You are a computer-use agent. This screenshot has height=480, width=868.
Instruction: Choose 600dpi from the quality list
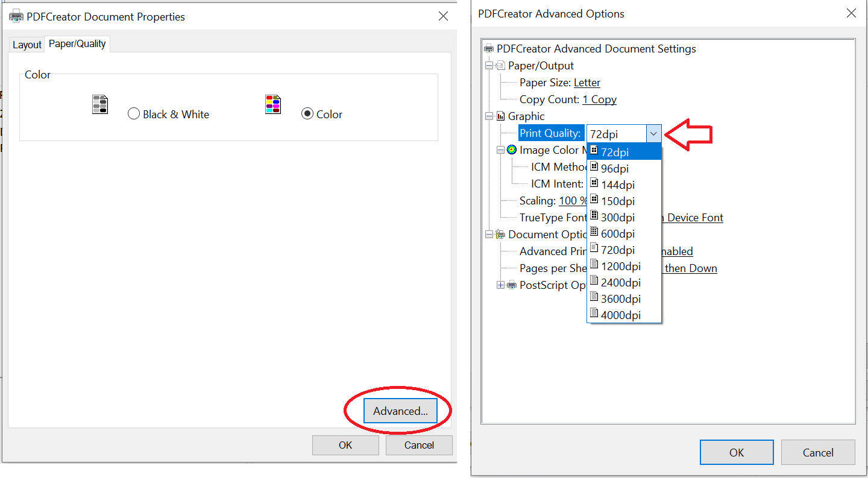pyautogui.click(x=624, y=233)
